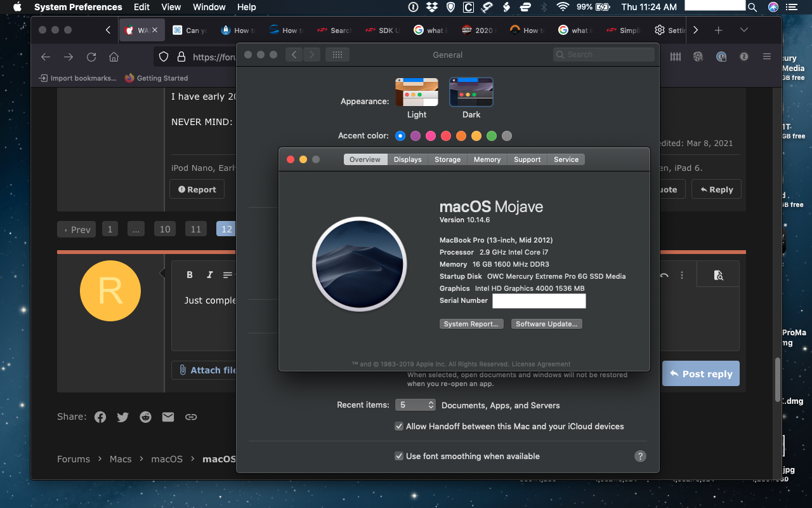The height and width of the screenshot is (508, 812).
Task: Choose the orange accent color
Action: point(461,136)
